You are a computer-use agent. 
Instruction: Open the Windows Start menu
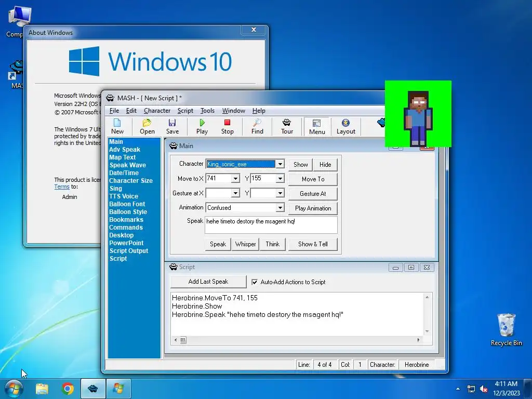[14, 389]
